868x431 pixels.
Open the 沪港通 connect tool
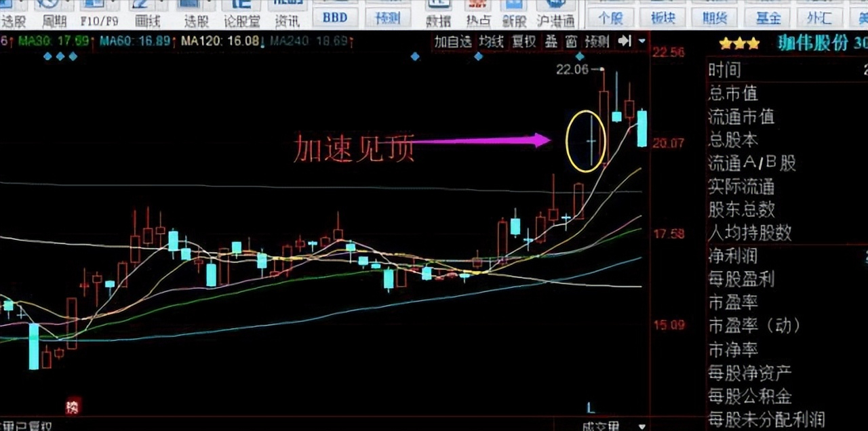point(555,14)
